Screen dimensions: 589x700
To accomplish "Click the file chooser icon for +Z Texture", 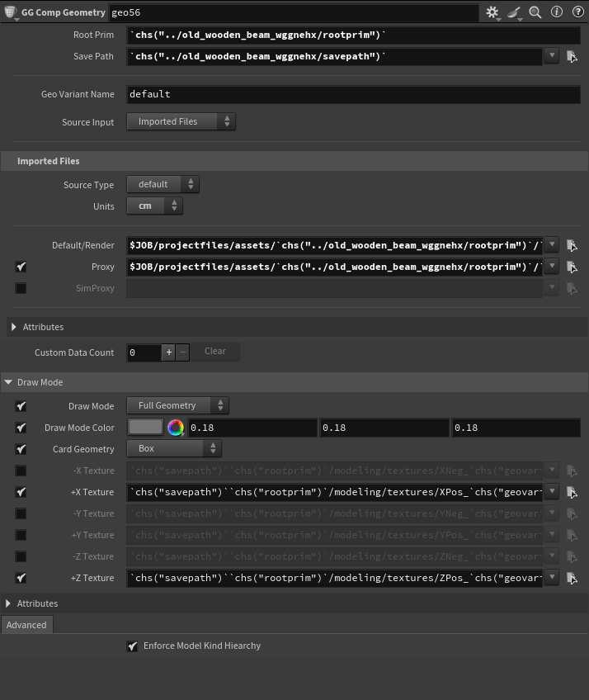I will point(572,579).
